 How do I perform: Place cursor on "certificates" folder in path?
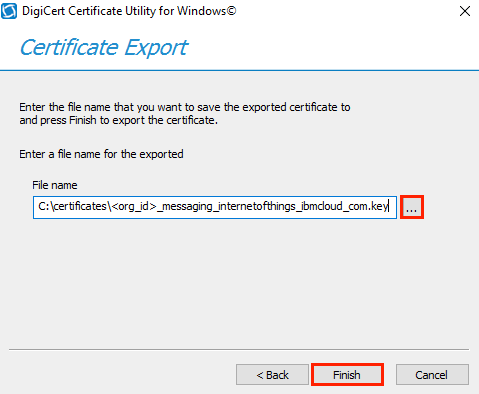[80, 207]
